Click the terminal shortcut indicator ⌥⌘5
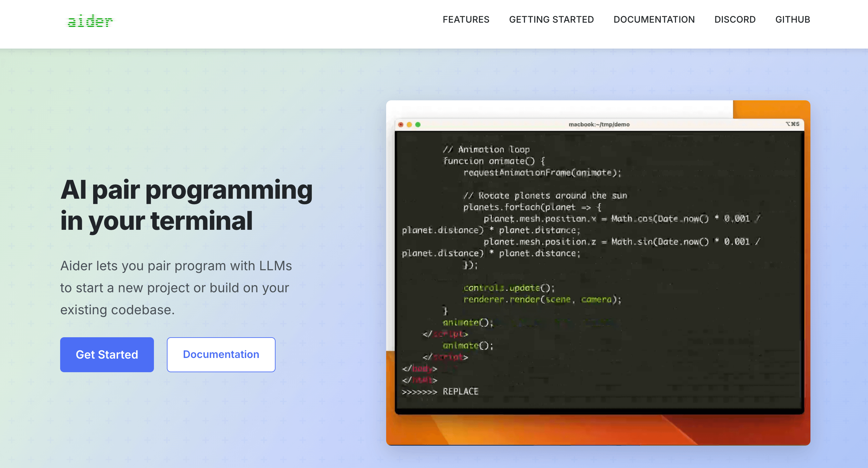Screen dimensions: 868x468 792,124
